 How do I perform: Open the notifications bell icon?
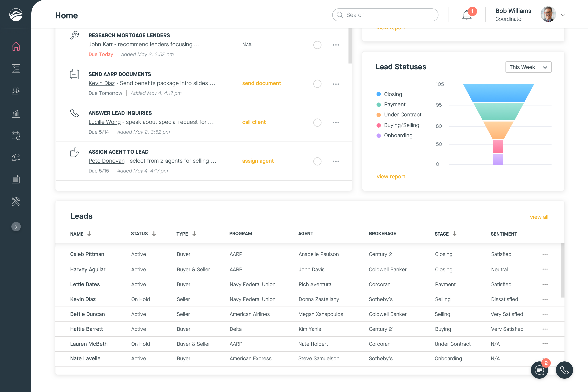point(466,15)
